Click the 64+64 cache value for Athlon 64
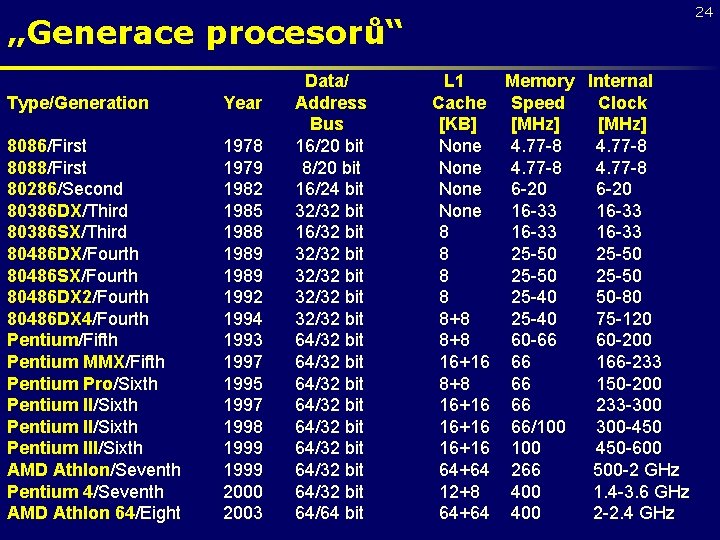Screen dimensions: 720x540 (x=464, y=513)
